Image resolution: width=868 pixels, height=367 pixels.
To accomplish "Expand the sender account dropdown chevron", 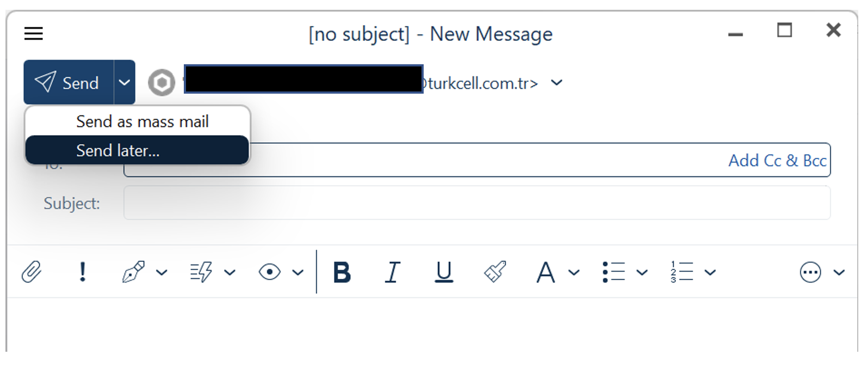I will 556,83.
